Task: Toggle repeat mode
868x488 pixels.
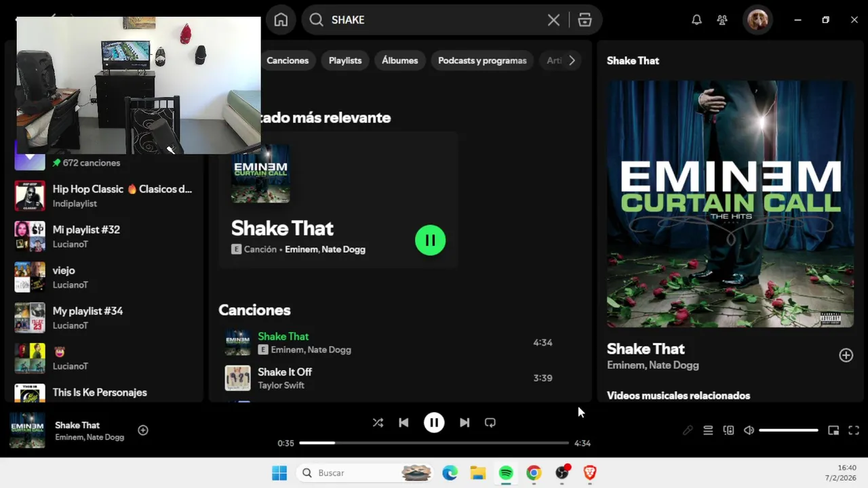Action: [x=490, y=422]
